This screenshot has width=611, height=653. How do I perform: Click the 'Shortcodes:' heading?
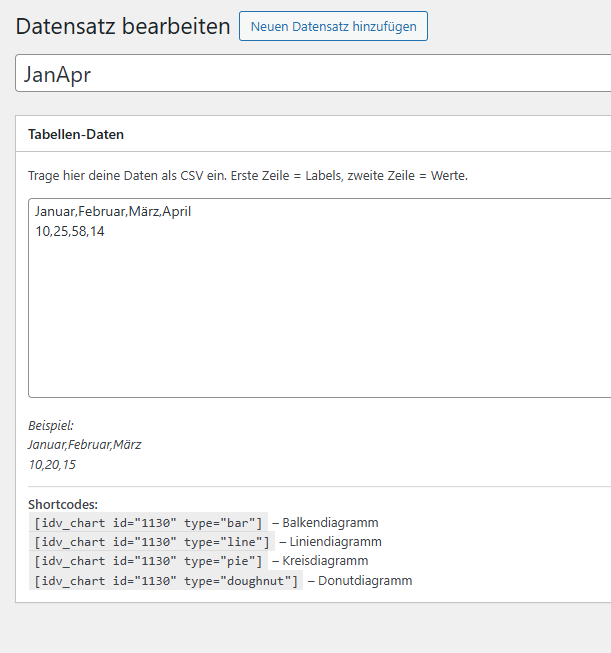pos(63,504)
